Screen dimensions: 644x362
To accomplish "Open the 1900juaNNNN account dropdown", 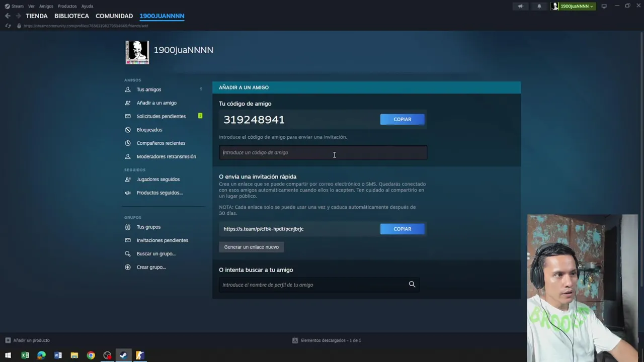I will pyautogui.click(x=577, y=6).
